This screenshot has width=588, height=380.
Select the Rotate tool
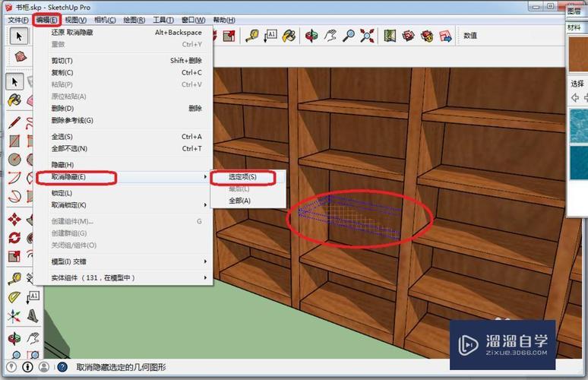click(14, 238)
